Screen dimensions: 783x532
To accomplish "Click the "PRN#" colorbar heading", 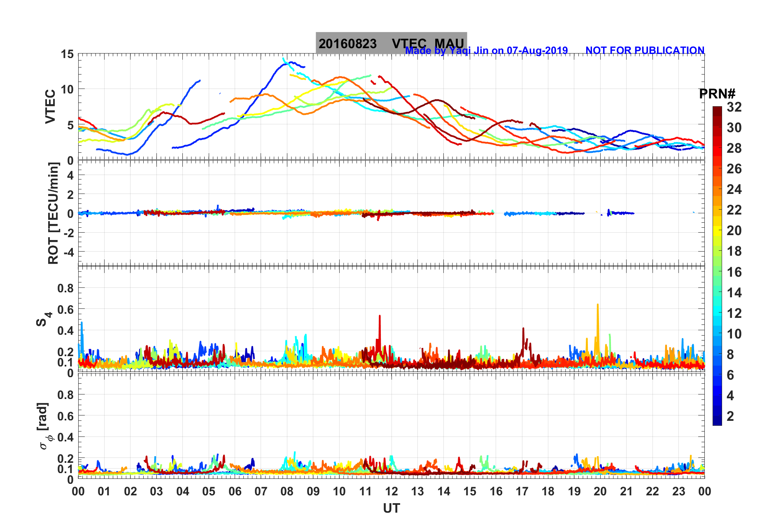I will (x=717, y=94).
